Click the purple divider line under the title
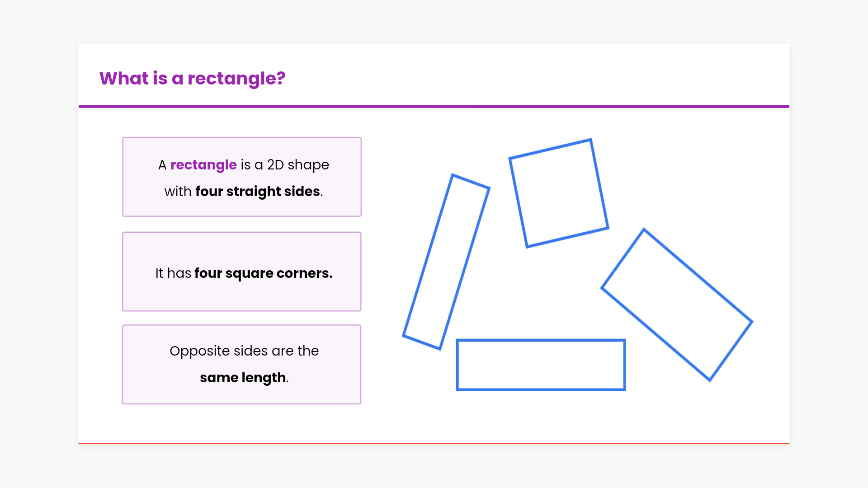The image size is (868, 488). pos(434,107)
